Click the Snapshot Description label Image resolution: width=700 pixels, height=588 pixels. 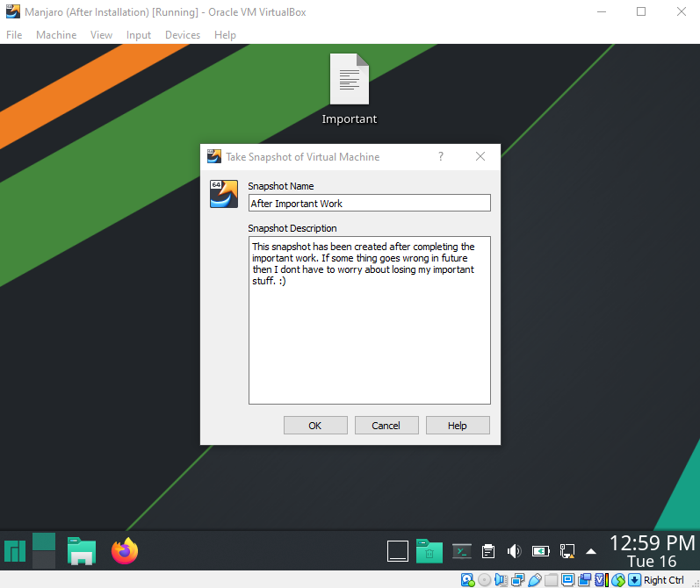click(292, 228)
